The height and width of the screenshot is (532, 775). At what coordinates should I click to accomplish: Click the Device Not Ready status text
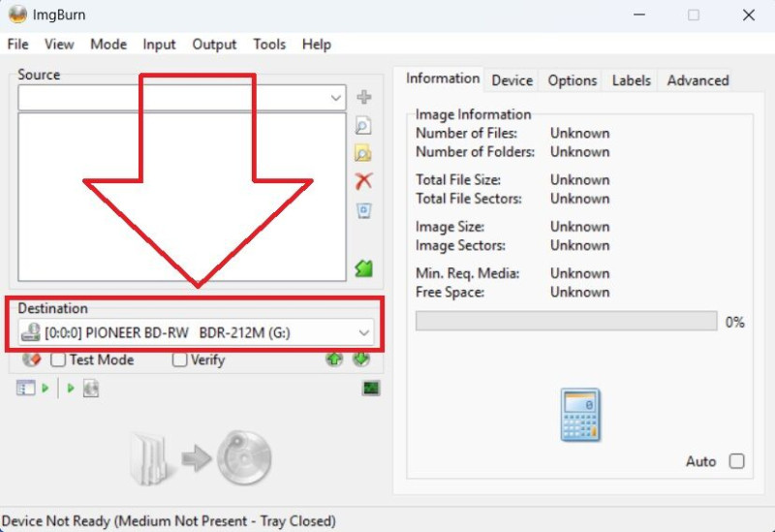[x=169, y=521]
